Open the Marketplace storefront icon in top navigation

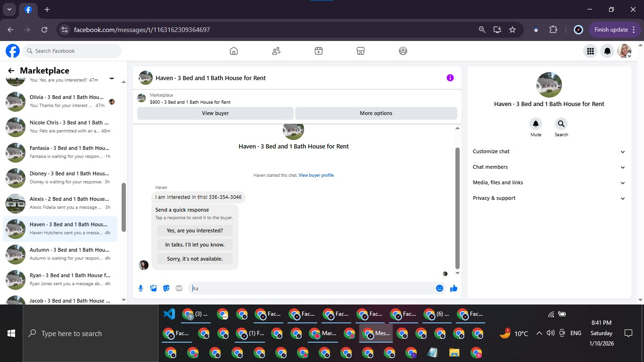click(x=361, y=51)
